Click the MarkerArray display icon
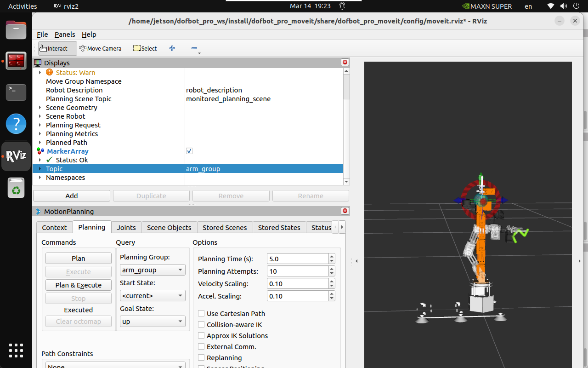The width and height of the screenshot is (588, 368). coord(40,151)
